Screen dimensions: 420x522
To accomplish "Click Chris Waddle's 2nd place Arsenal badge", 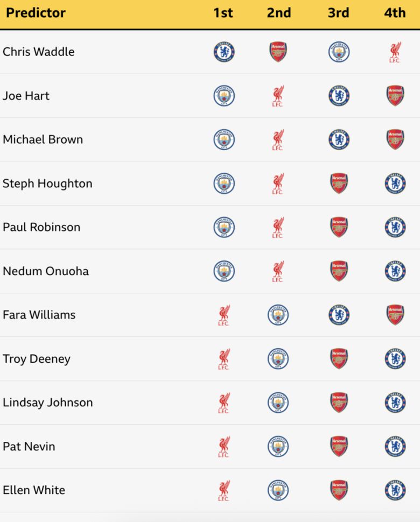I will pyautogui.click(x=278, y=52).
